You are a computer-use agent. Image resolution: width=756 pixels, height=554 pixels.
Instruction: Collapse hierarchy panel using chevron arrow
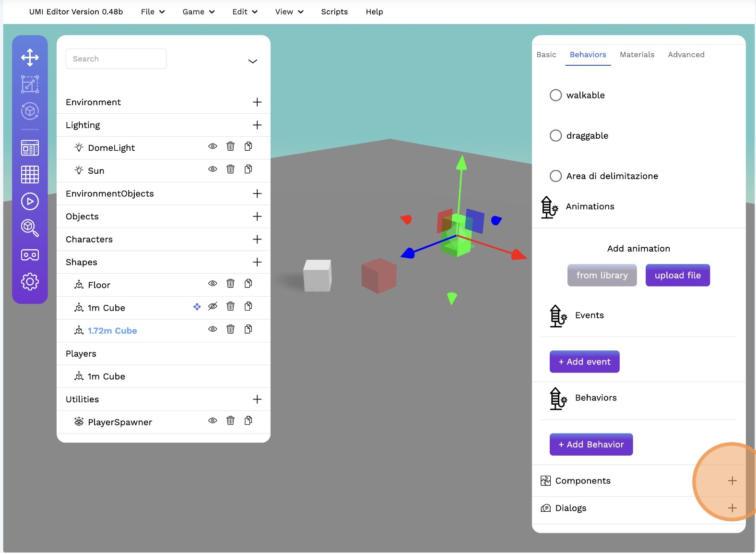tap(252, 61)
